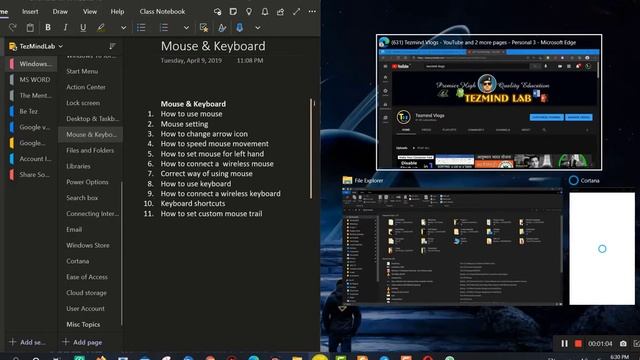640x360 pixels.
Task: Click the page date Tuesday, April 9, 2019
Action: pyautogui.click(x=191, y=60)
